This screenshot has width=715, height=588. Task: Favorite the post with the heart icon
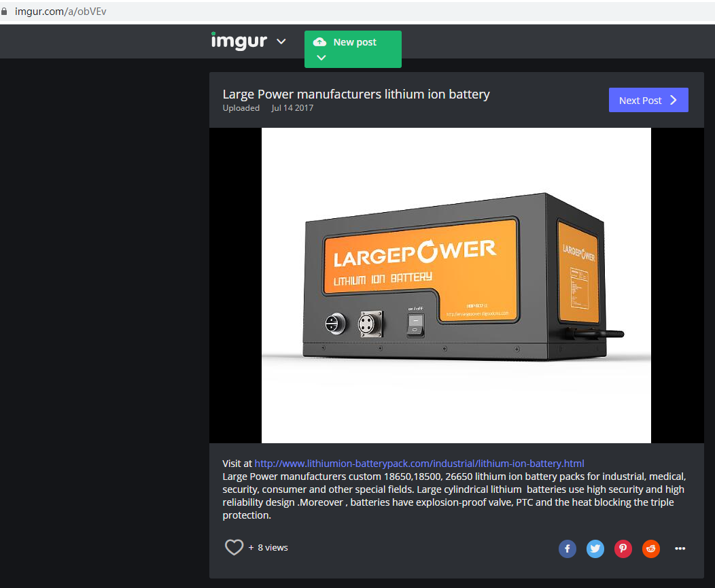pyautogui.click(x=234, y=547)
